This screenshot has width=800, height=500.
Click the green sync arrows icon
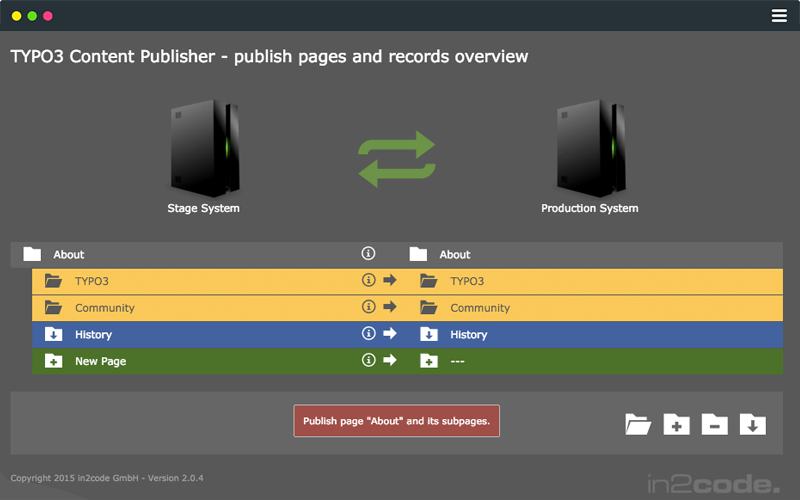coord(397,159)
